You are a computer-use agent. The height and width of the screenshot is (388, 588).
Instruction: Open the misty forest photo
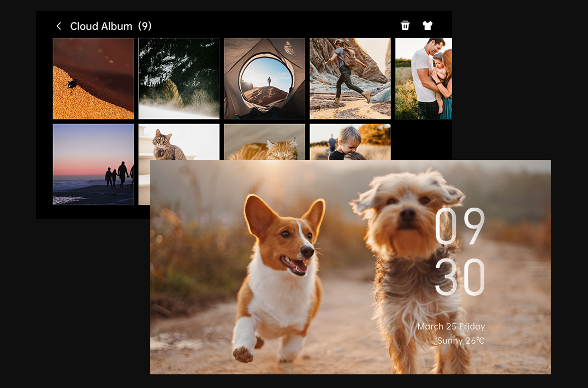pos(179,79)
